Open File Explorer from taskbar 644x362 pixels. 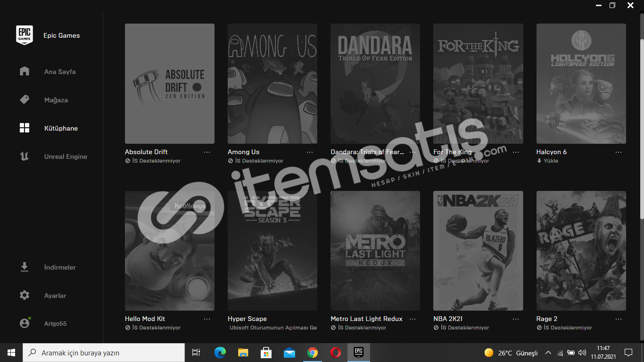click(x=243, y=353)
